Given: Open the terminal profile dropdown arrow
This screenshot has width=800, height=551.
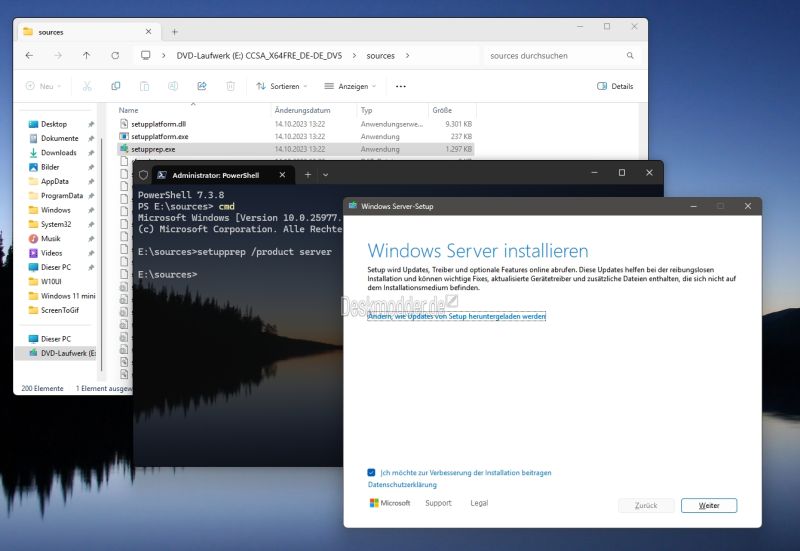Looking at the screenshot, I should pyautogui.click(x=325, y=174).
